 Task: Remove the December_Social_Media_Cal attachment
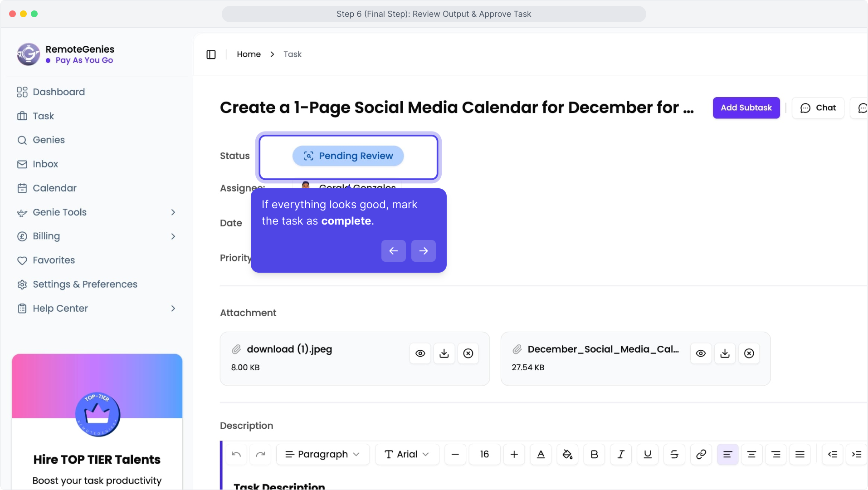click(x=749, y=353)
